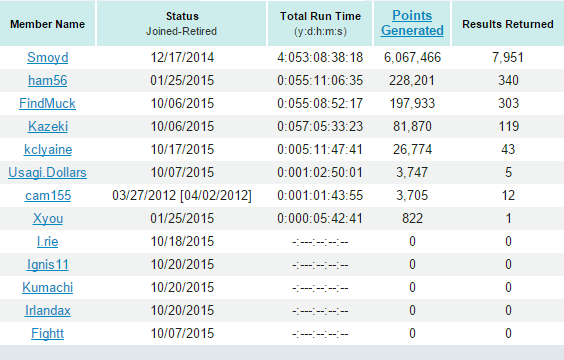The height and width of the screenshot is (360, 564).
Task: Select results returned value 7,951
Action: pyautogui.click(x=508, y=58)
